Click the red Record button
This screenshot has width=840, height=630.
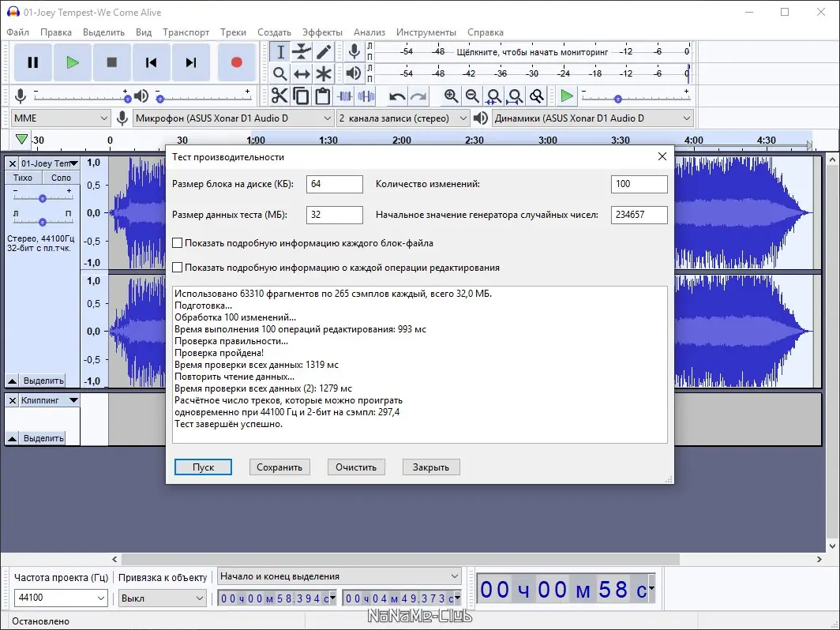tap(236, 62)
